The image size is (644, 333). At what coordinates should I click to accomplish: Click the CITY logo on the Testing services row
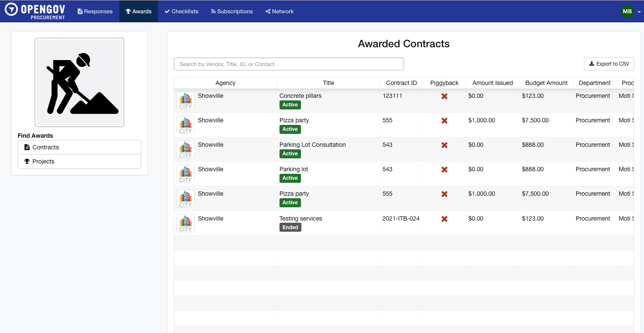click(x=185, y=223)
